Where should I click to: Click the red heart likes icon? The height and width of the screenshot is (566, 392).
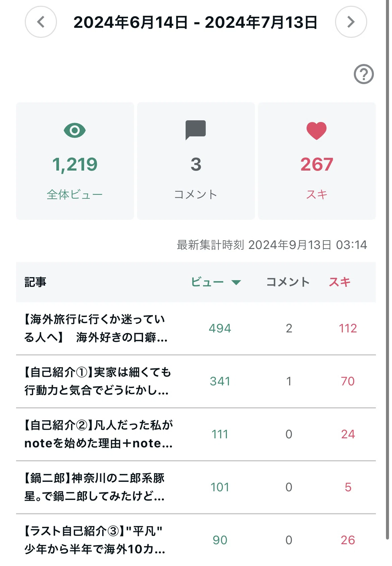coord(317,131)
